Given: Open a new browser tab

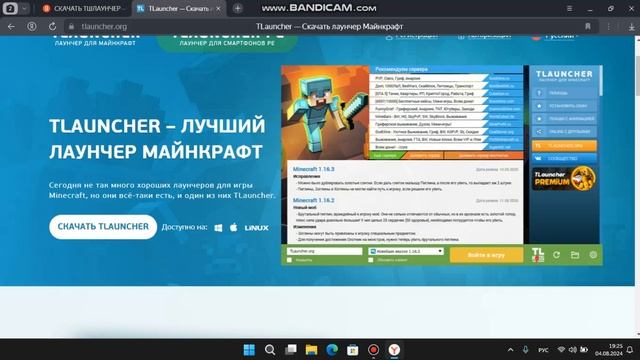Looking at the screenshot, I should click(x=238, y=8).
